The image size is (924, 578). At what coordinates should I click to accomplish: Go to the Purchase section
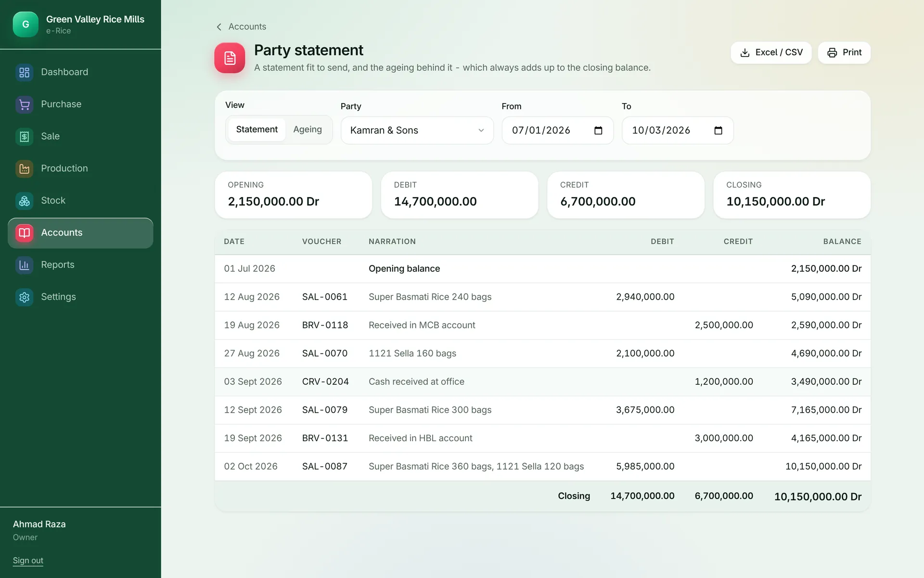point(80,105)
